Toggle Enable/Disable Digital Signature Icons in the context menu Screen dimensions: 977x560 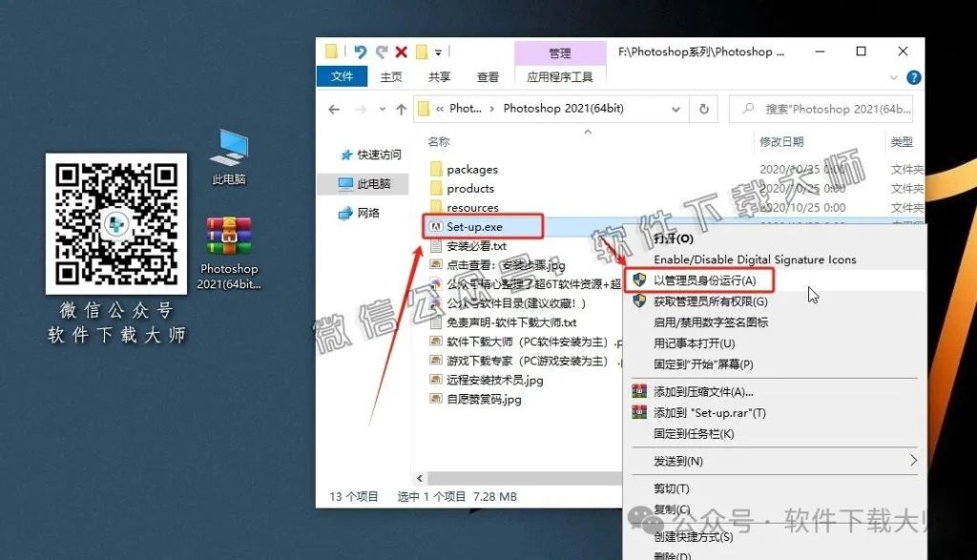click(757, 259)
